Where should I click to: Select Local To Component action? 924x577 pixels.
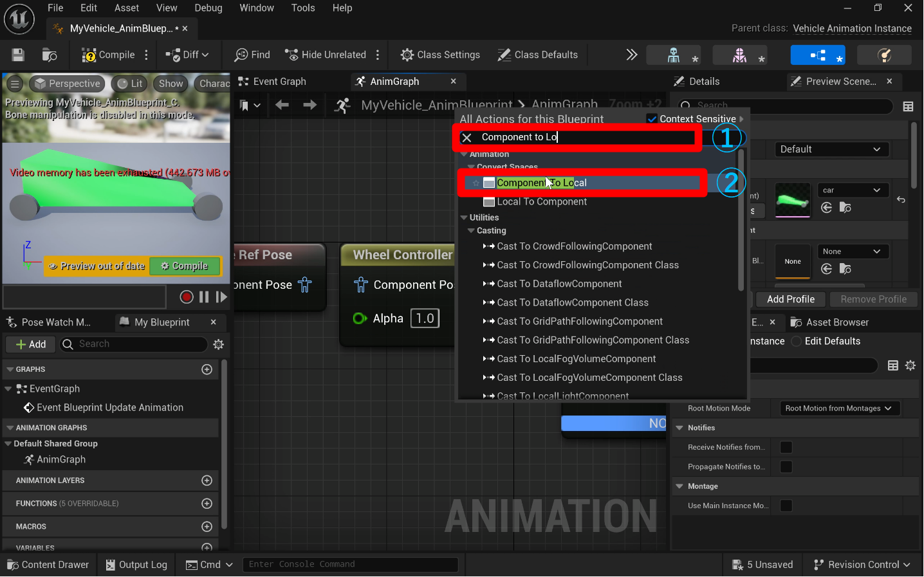[x=542, y=202]
